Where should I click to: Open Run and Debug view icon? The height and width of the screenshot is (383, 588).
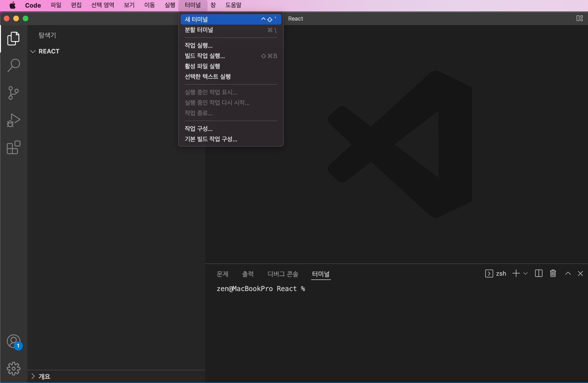click(13, 120)
